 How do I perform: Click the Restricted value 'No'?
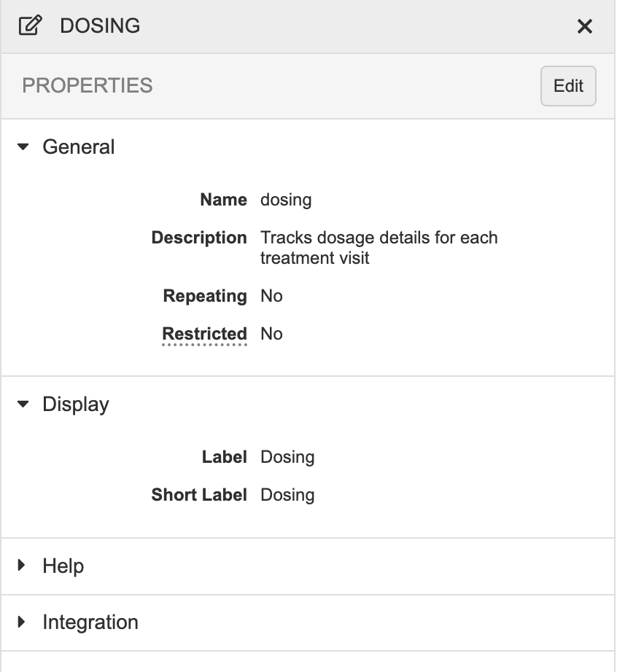click(x=271, y=335)
